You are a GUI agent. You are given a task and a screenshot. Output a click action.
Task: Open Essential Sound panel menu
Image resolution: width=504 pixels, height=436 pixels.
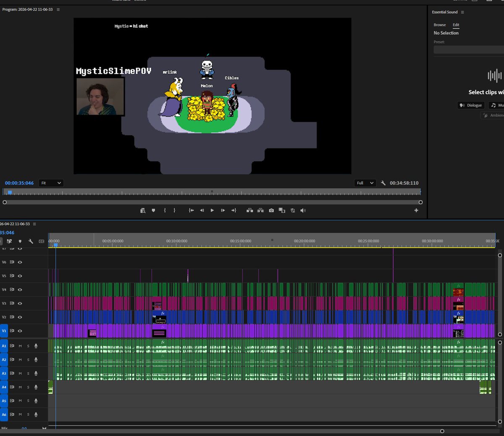(x=462, y=12)
